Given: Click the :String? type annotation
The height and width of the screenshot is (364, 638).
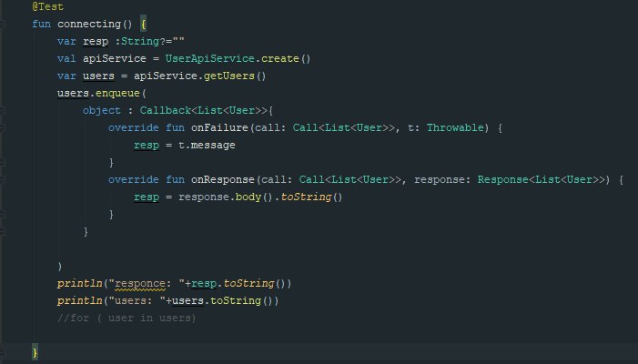Looking at the screenshot, I should click(x=142, y=42).
